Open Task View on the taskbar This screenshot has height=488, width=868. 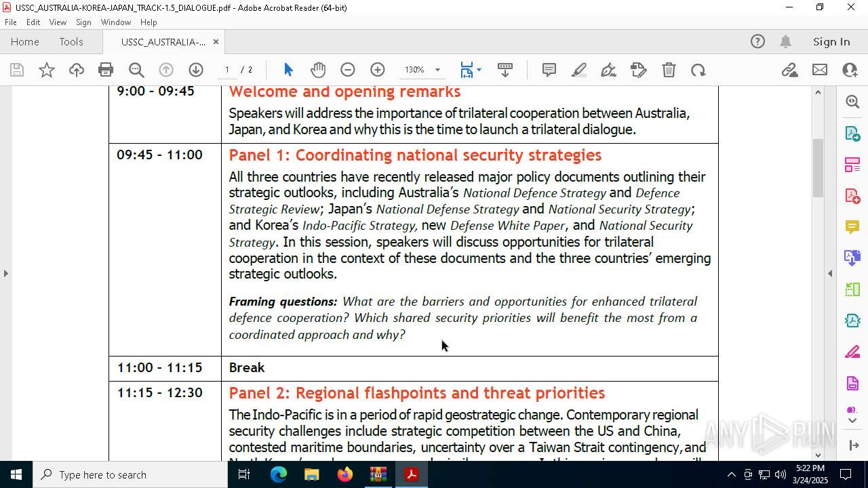pos(244,474)
